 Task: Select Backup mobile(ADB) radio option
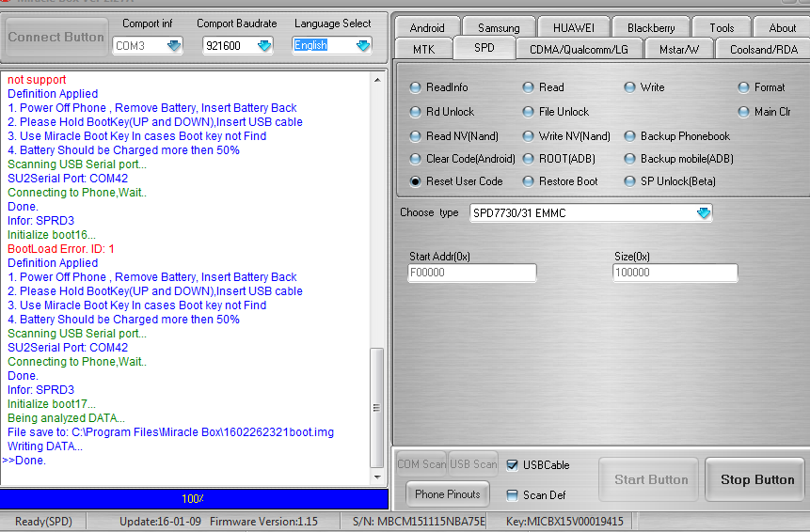coord(629,159)
